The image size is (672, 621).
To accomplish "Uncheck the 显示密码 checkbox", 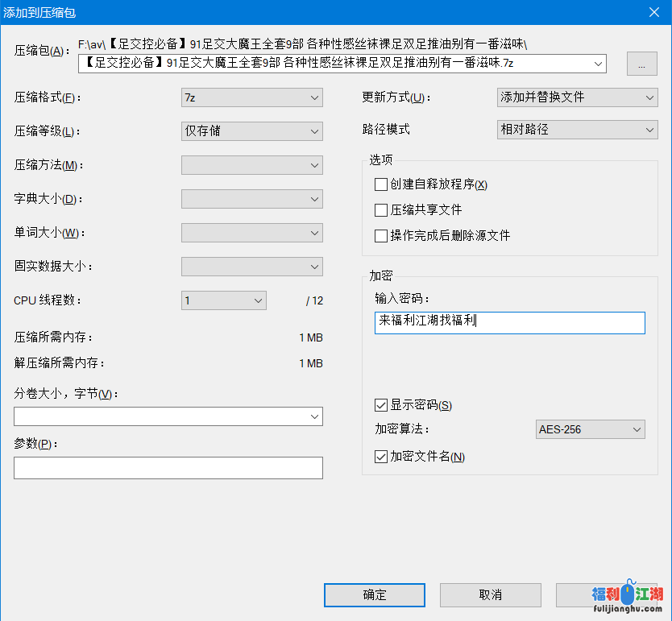I will pos(381,405).
